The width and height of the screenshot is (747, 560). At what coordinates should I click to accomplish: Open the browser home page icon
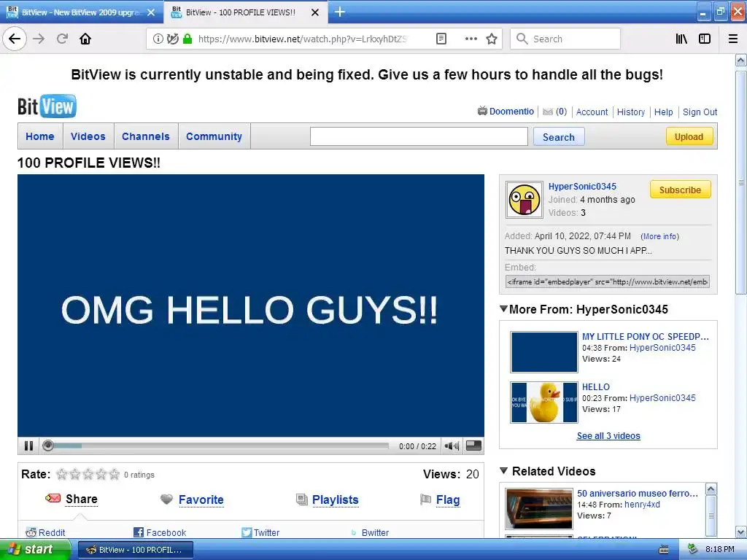coord(85,39)
